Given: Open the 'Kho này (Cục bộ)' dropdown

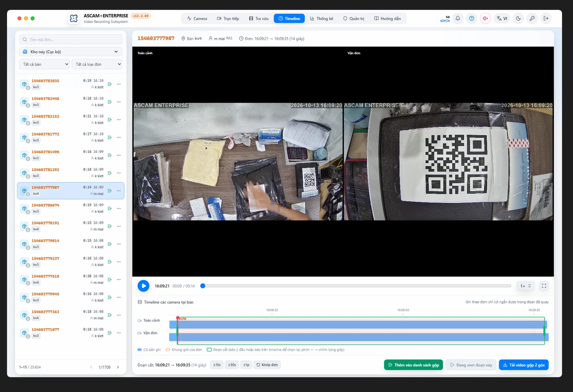Looking at the screenshot, I should click(x=71, y=52).
